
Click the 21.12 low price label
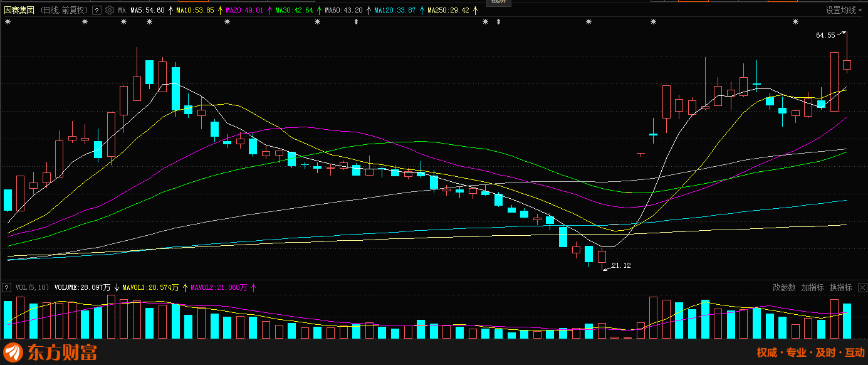point(621,266)
